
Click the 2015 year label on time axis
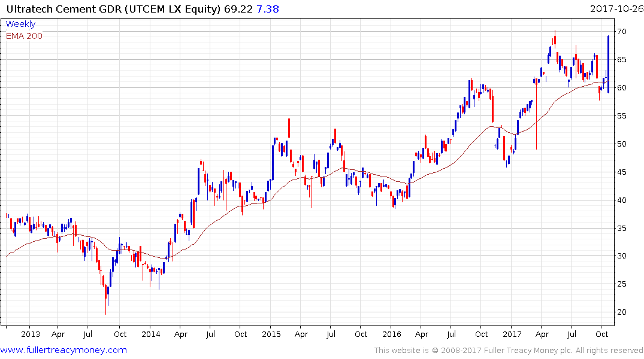(x=271, y=334)
